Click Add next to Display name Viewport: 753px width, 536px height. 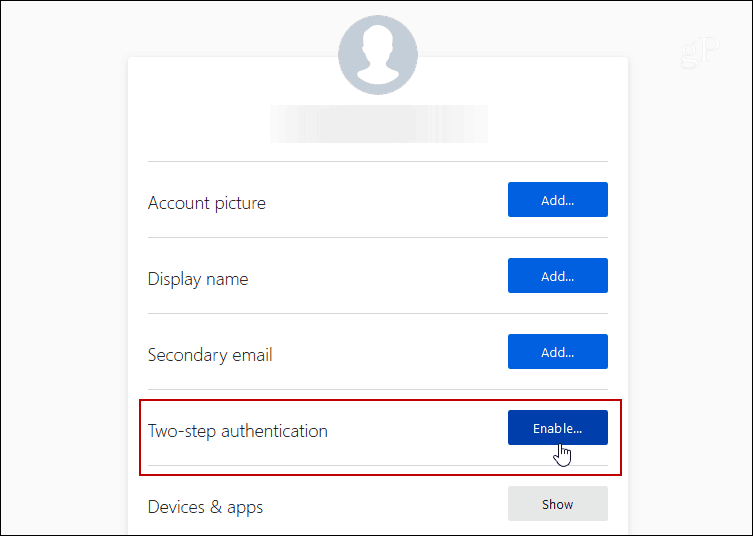[558, 276]
